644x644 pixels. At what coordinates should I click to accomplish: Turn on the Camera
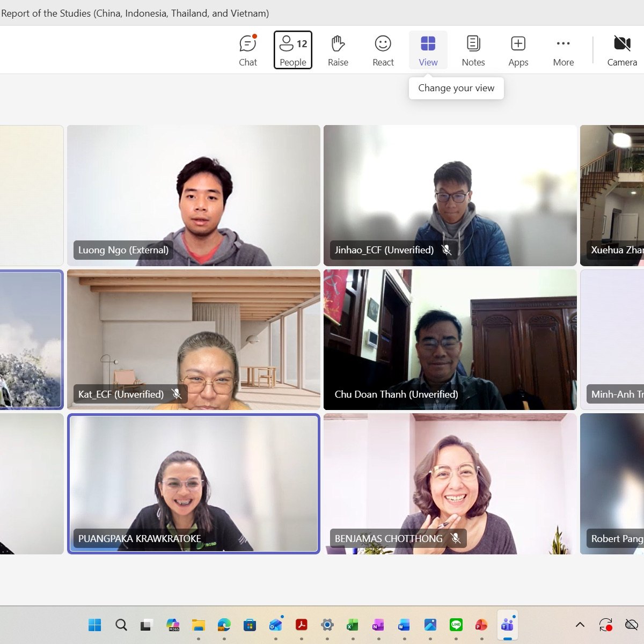(x=622, y=50)
